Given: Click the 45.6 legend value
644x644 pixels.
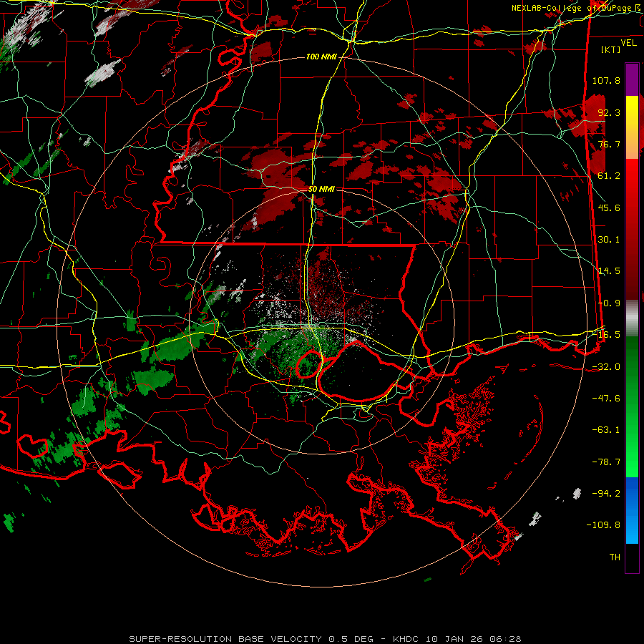Looking at the screenshot, I should [609, 208].
